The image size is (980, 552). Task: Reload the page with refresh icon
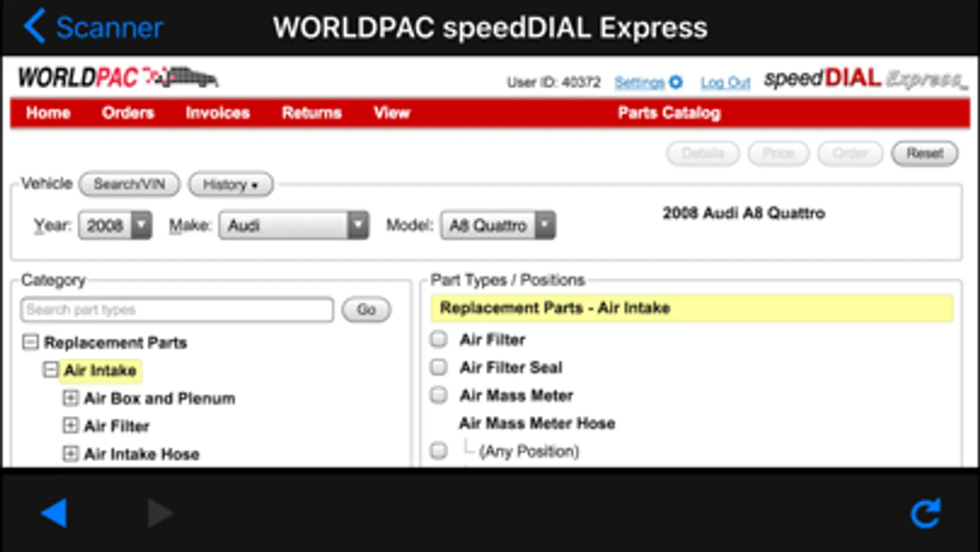925,513
